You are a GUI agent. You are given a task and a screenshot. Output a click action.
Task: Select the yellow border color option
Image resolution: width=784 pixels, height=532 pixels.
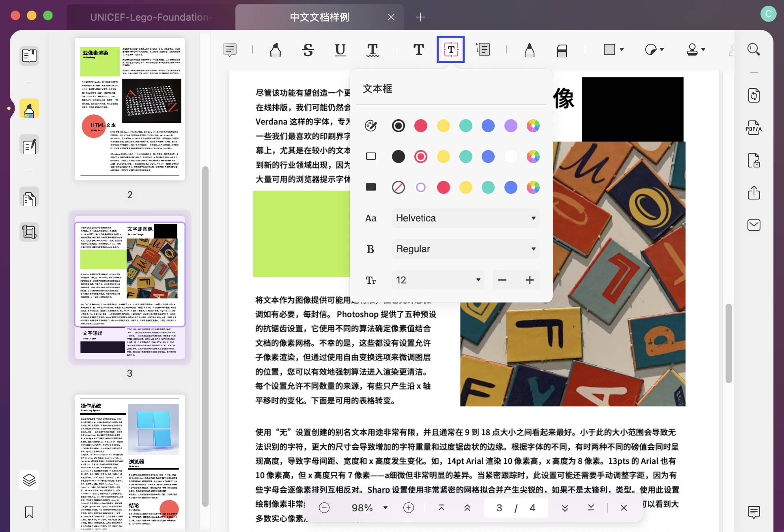[443, 157]
